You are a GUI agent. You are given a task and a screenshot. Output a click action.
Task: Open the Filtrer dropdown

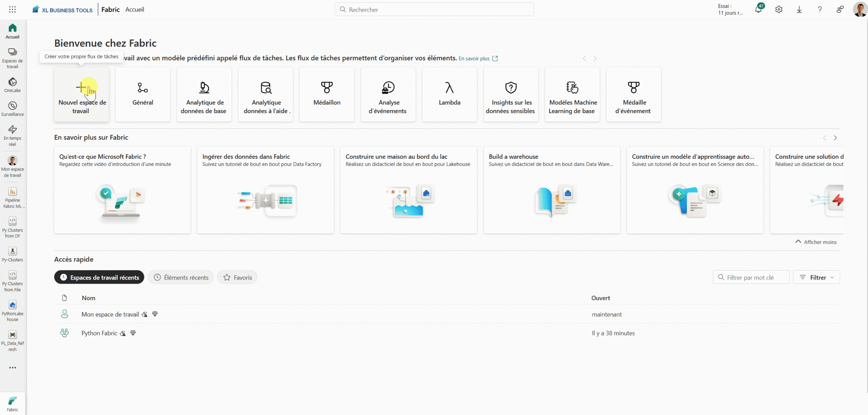pos(816,277)
